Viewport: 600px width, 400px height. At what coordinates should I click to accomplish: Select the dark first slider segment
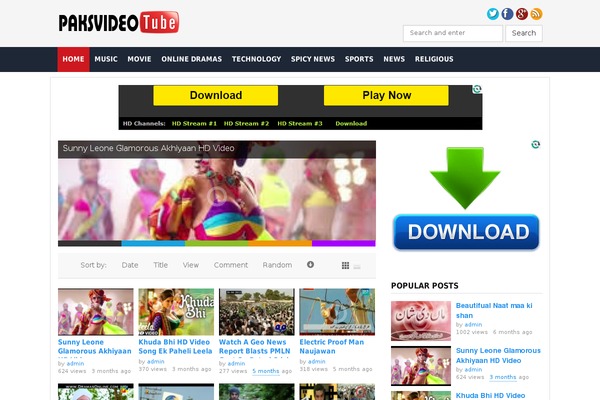(90, 243)
